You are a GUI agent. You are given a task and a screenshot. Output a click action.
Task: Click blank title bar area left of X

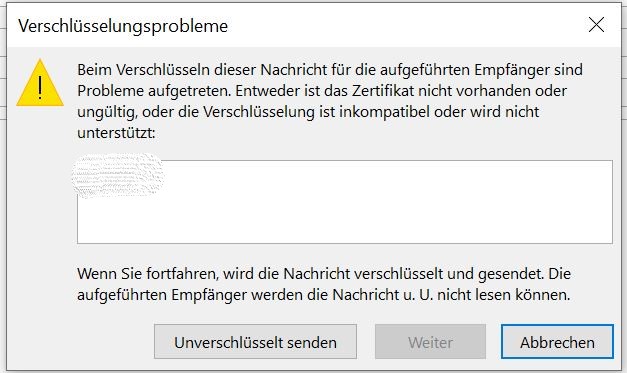click(x=400, y=26)
